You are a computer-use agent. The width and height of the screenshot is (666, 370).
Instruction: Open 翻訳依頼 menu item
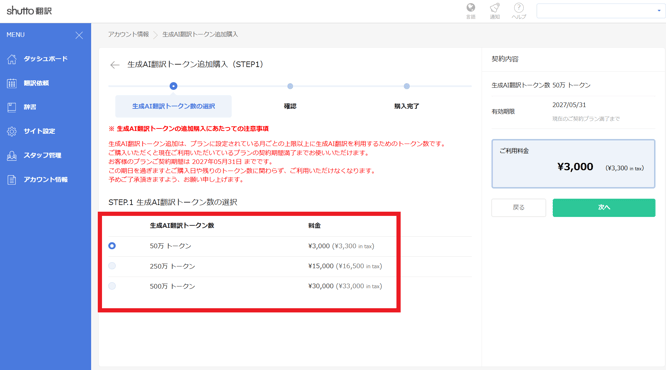(36, 83)
